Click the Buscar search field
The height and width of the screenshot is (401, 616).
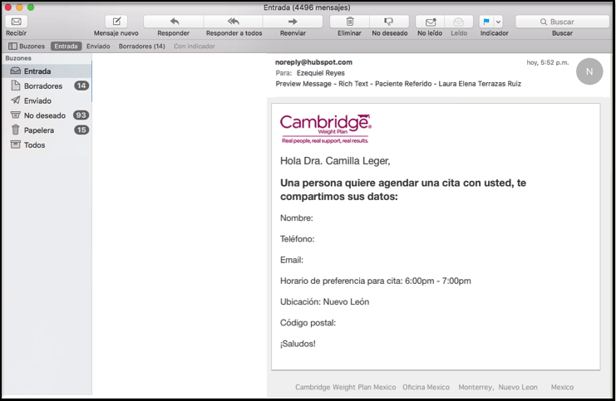(x=562, y=22)
